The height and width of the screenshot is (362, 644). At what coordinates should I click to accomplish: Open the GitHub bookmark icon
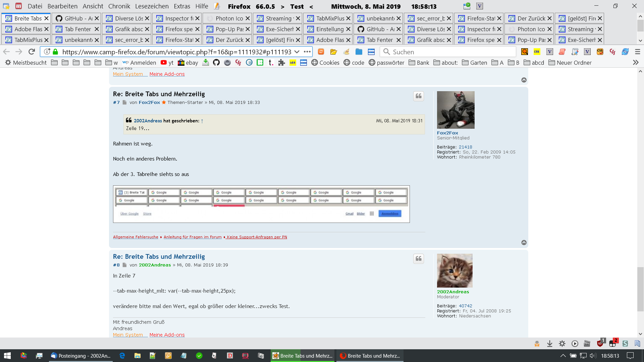coord(216,63)
